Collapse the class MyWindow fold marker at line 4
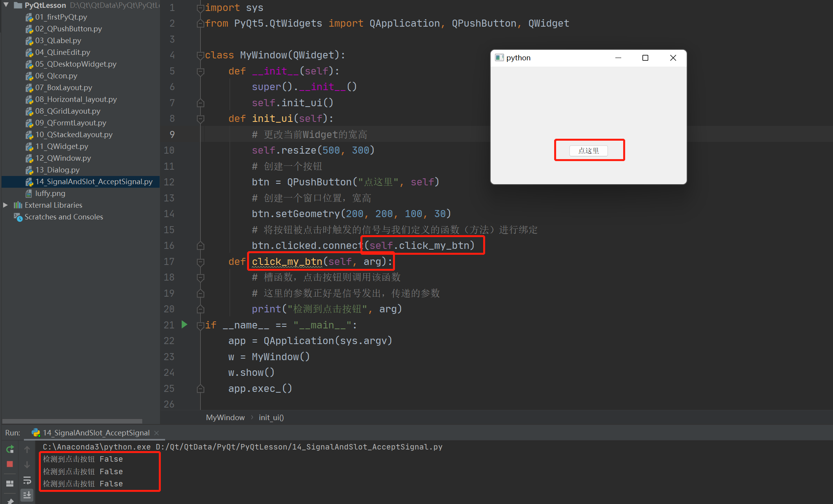 200,55
